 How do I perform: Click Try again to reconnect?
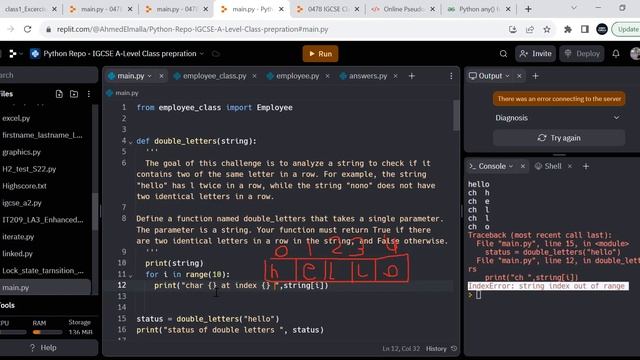tap(559, 138)
